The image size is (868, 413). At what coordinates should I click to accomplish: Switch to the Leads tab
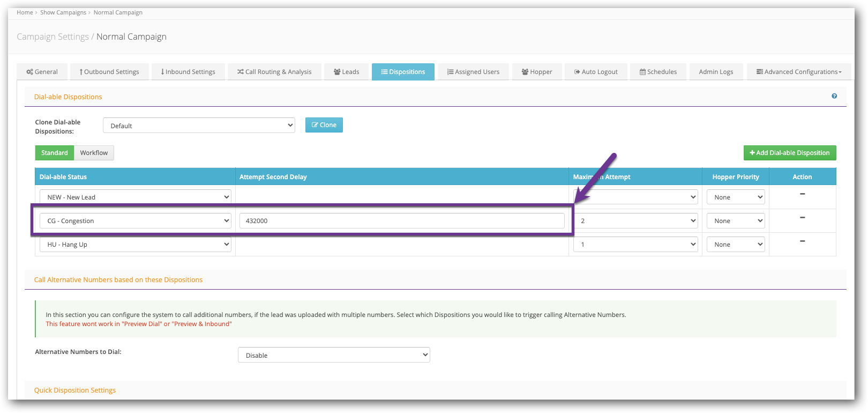346,72
